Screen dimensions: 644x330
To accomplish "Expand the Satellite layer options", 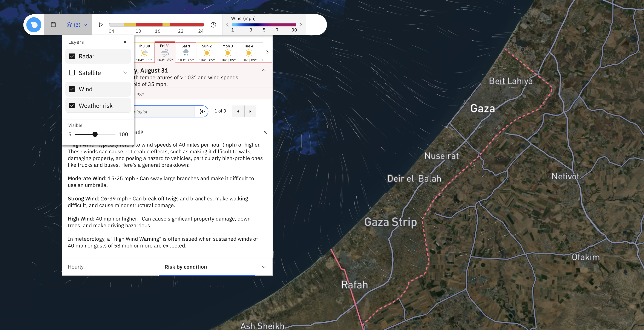I will tap(125, 73).
